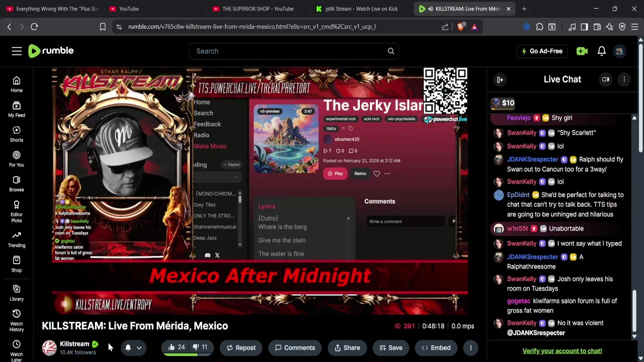Go to Rumble home via logo

[x=51, y=51]
